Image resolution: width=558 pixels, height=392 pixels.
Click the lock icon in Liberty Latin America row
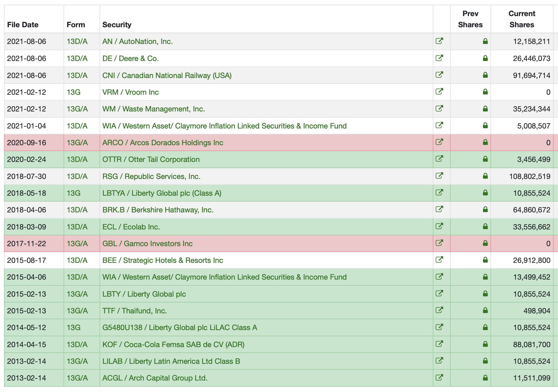point(485,361)
